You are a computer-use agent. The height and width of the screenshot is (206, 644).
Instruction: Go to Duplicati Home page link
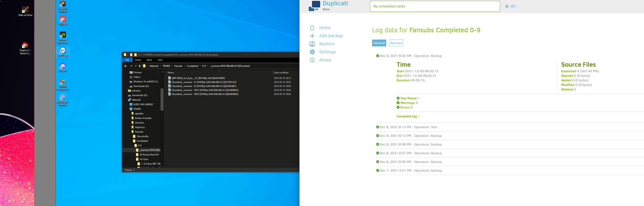(325, 28)
